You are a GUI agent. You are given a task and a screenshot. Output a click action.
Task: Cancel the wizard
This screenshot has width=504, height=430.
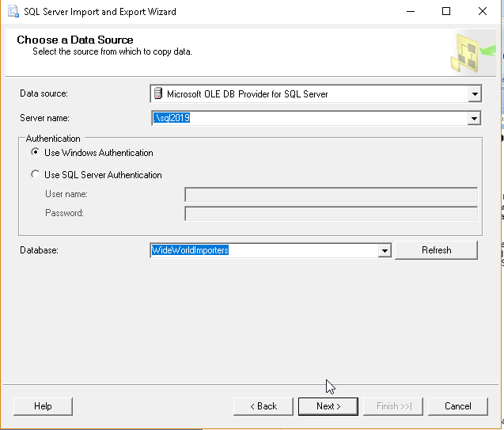(457, 406)
